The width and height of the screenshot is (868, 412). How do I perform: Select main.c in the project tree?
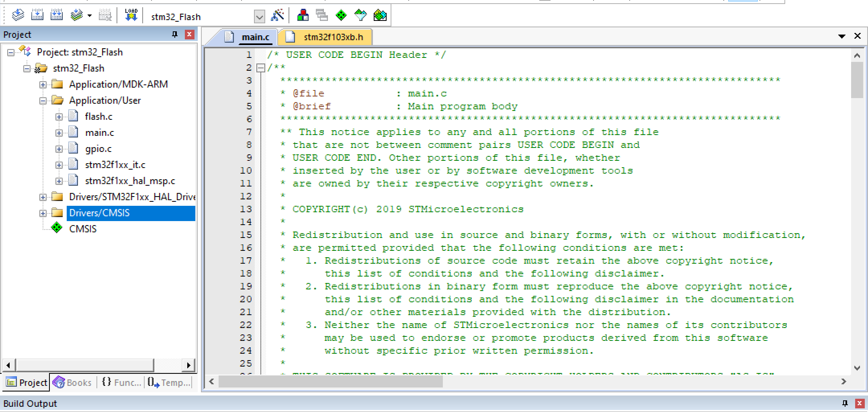click(99, 133)
